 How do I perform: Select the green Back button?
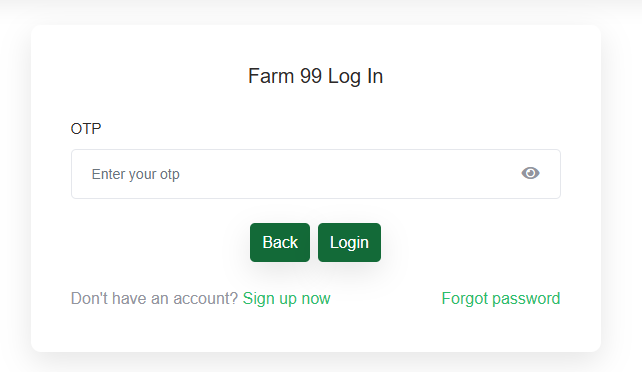tap(280, 242)
